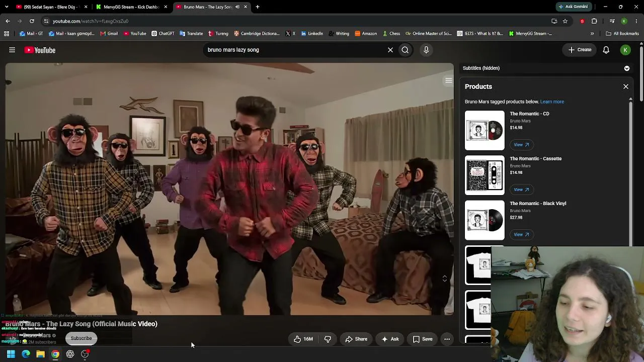The width and height of the screenshot is (644, 362).
Task: Open the All Bookmarks folder
Action: click(x=622, y=34)
